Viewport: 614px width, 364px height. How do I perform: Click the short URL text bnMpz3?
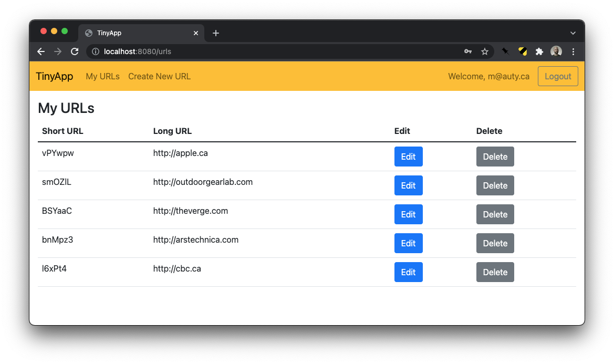58,240
